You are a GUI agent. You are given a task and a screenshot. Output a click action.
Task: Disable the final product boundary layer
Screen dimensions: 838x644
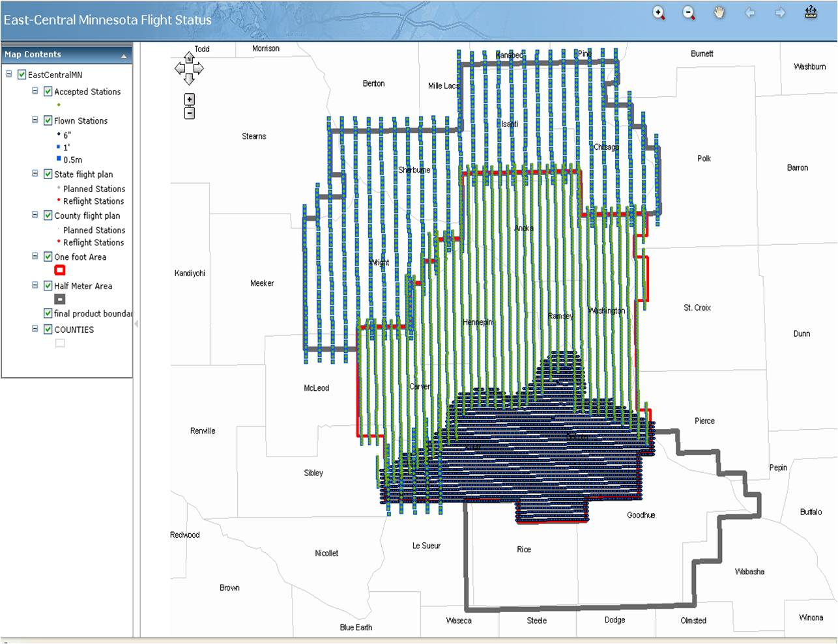click(x=48, y=313)
